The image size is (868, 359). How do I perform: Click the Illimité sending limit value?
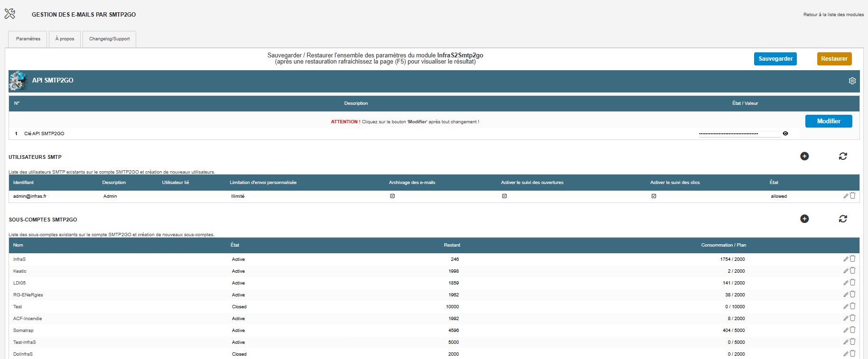[238, 196]
